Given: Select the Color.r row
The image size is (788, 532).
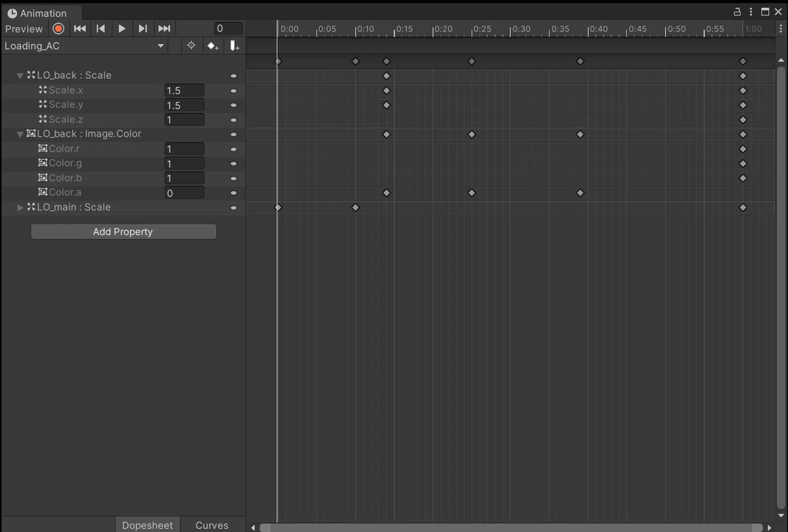Looking at the screenshot, I should [x=123, y=148].
